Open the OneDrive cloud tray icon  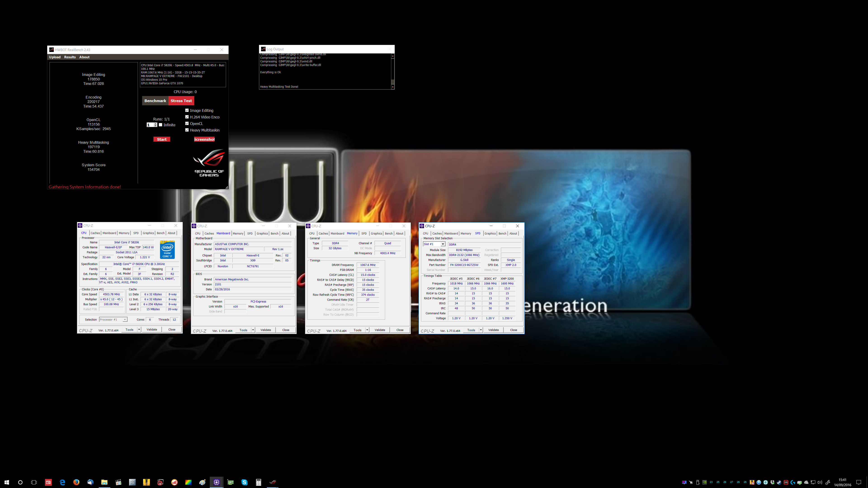(806, 482)
